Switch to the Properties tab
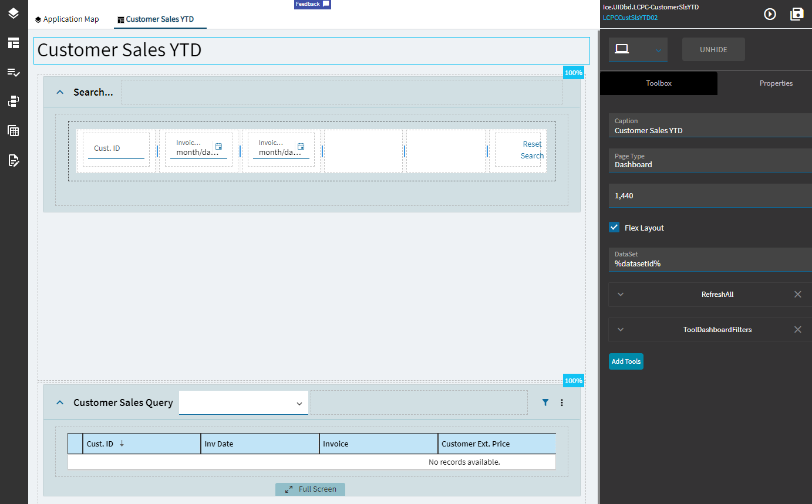Viewport: 812px width, 504px height. (776, 83)
